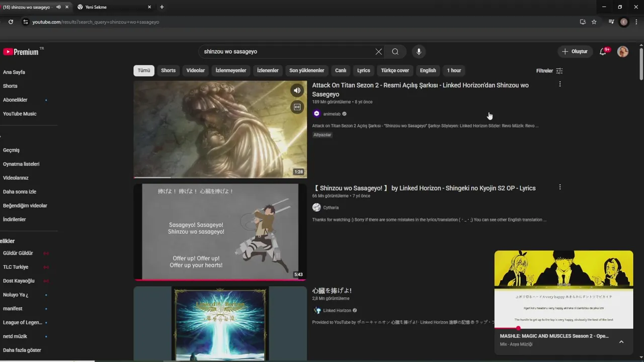The width and height of the screenshot is (644, 362).
Task: Select the Tümü filter chip
Action: [x=144, y=70]
